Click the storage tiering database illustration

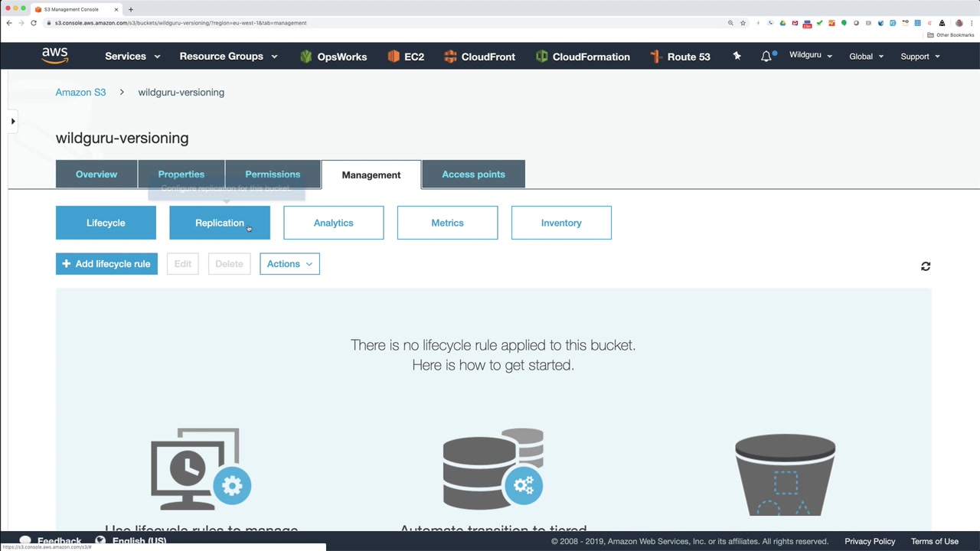[x=493, y=469]
